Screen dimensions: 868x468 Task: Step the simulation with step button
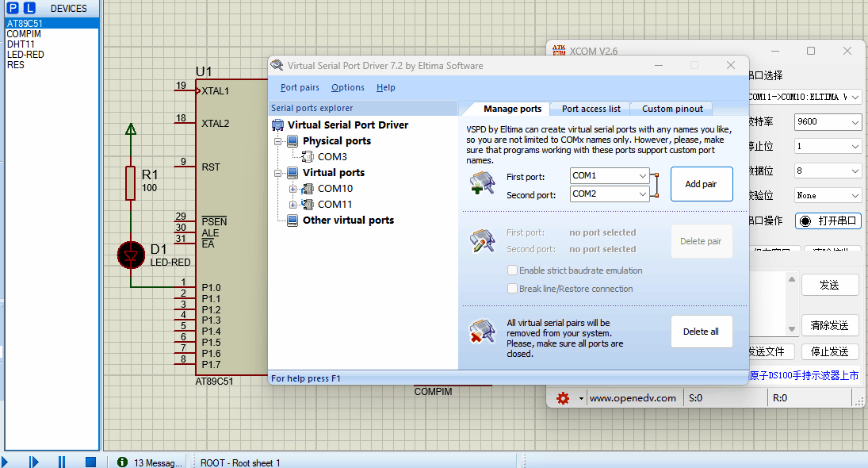(x=33, y=462)
